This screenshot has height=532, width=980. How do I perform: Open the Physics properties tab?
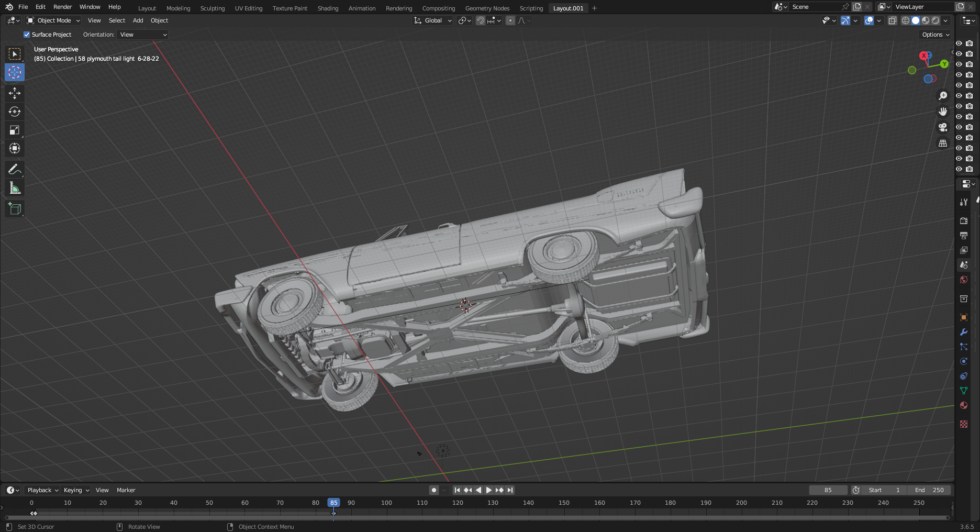tap(964, 361)
